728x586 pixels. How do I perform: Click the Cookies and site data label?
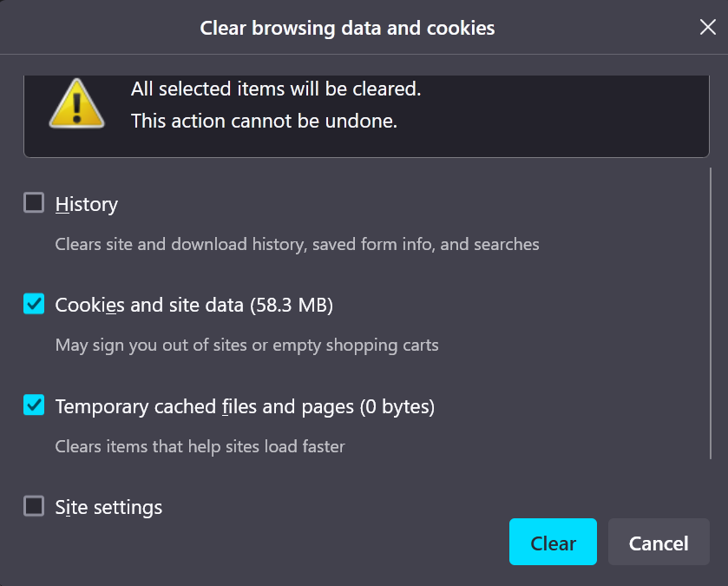(x=193, y=306)
